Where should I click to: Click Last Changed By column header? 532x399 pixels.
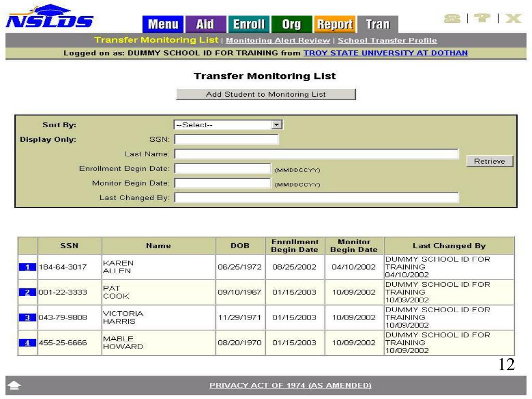click(449, 246)
